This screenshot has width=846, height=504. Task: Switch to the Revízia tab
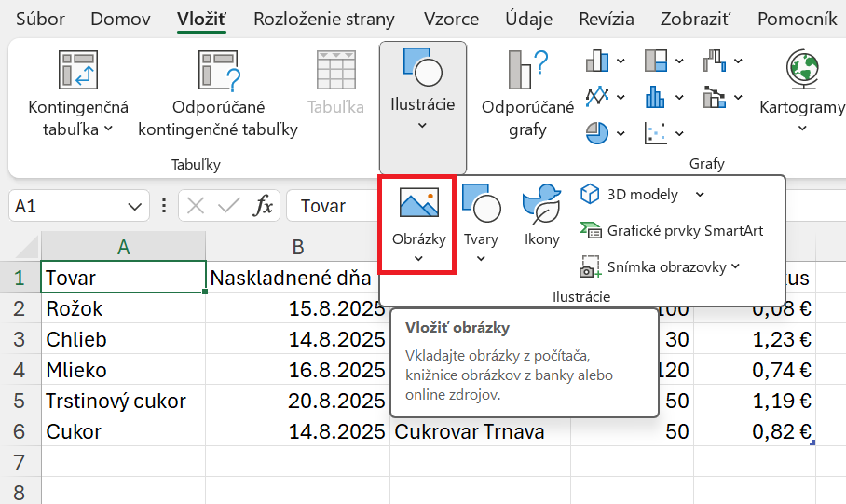607,20
